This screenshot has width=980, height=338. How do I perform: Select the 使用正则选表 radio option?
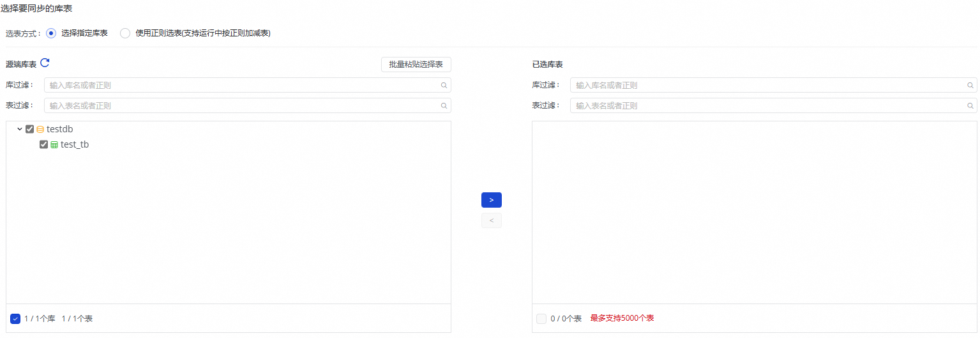pyautogui.click(x=125, y=33)
